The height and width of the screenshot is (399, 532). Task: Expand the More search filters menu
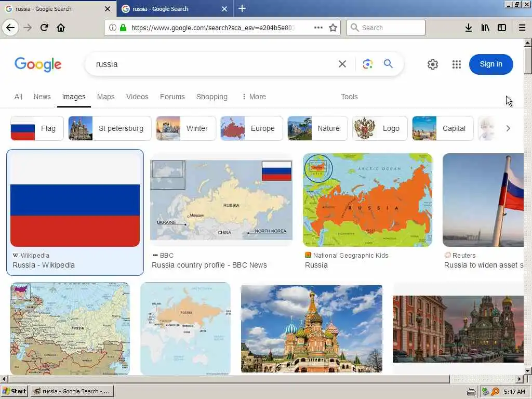[x=254, y=97]
